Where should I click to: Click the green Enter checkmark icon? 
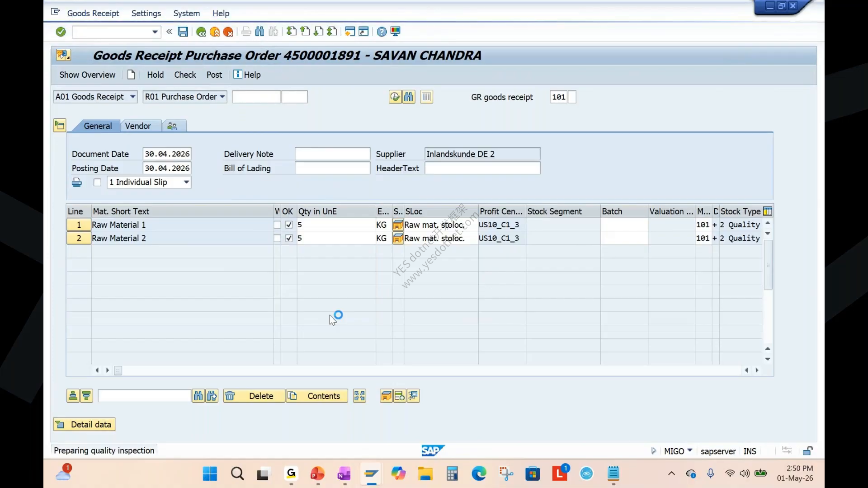[61, 32]
